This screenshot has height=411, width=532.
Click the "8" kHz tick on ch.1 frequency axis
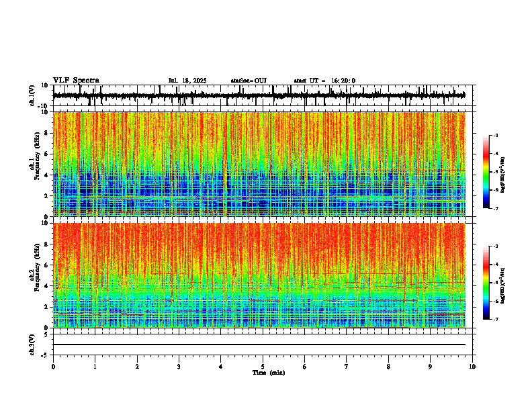(x=46, y=133)
